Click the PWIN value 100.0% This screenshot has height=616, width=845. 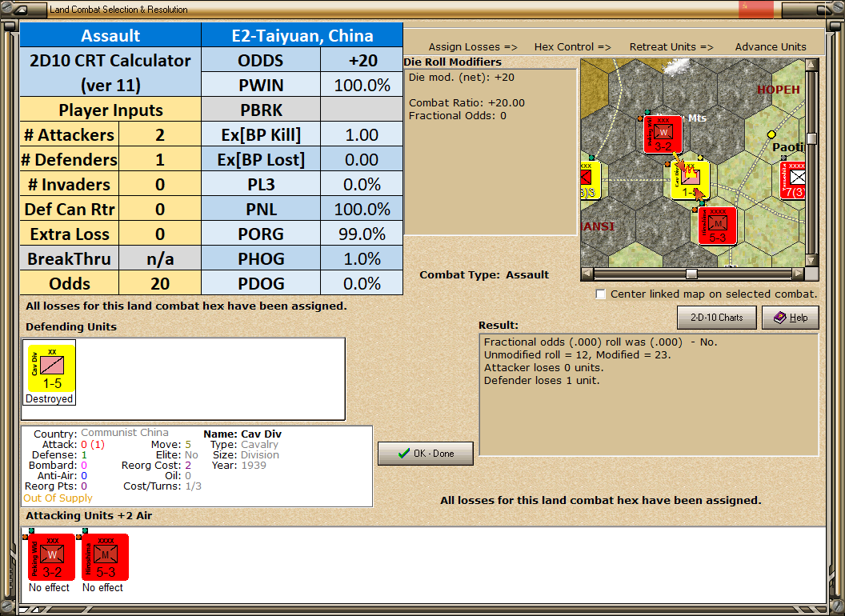click(x=362, y=85)
